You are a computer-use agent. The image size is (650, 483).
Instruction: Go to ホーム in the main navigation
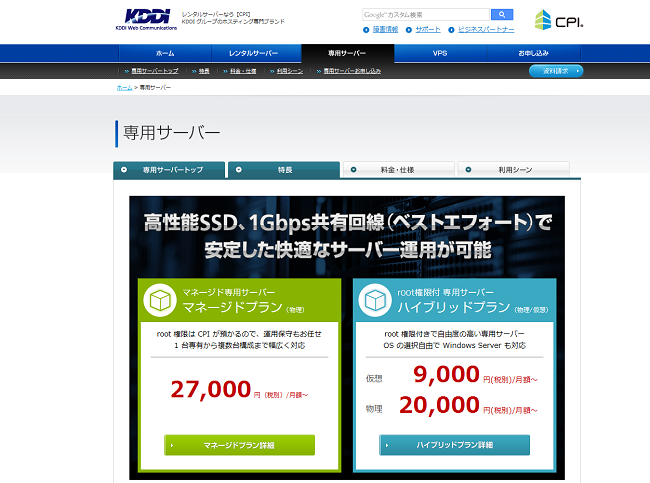pos(165,53)
